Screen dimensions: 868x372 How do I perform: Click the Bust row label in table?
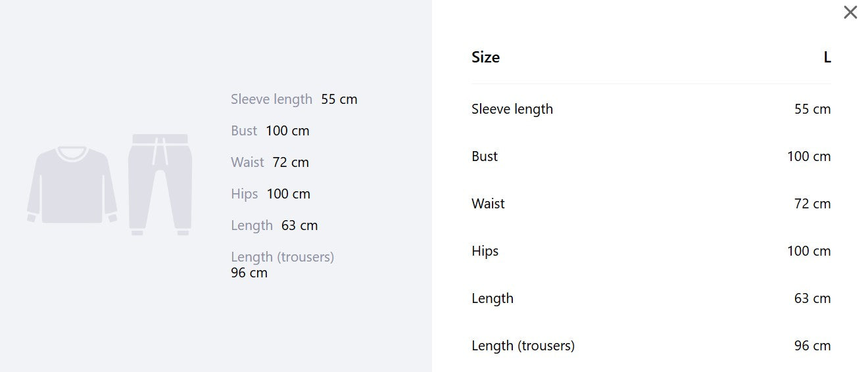click(485, 156)
